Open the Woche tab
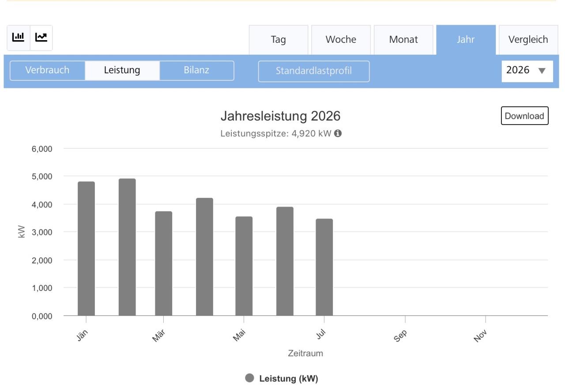The width and height of the screenshot is (565, 392). tap(341, 40)
